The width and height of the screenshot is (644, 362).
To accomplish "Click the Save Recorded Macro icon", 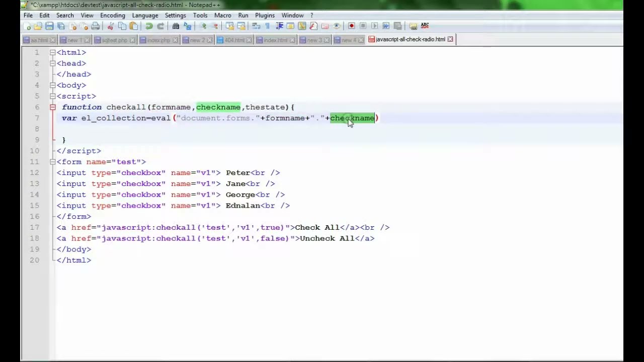I will click(397, 26).
